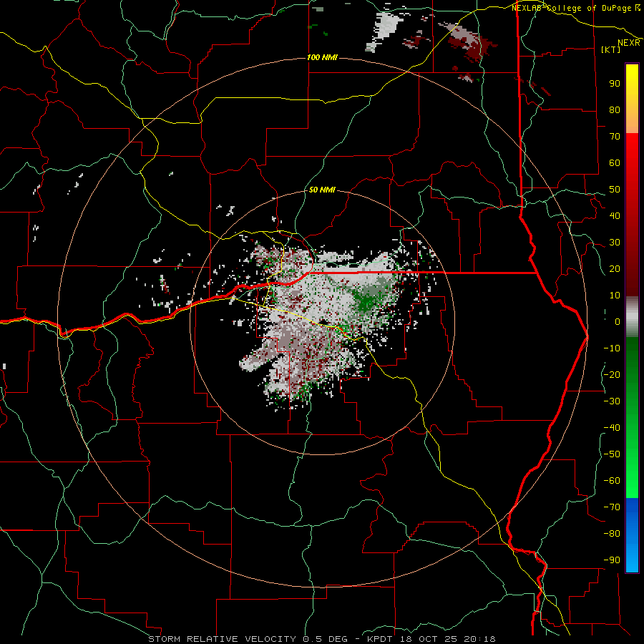Click the 50 value on velocity scale
This screenshot has height=644, width=644.
click(x=615, y=190)
